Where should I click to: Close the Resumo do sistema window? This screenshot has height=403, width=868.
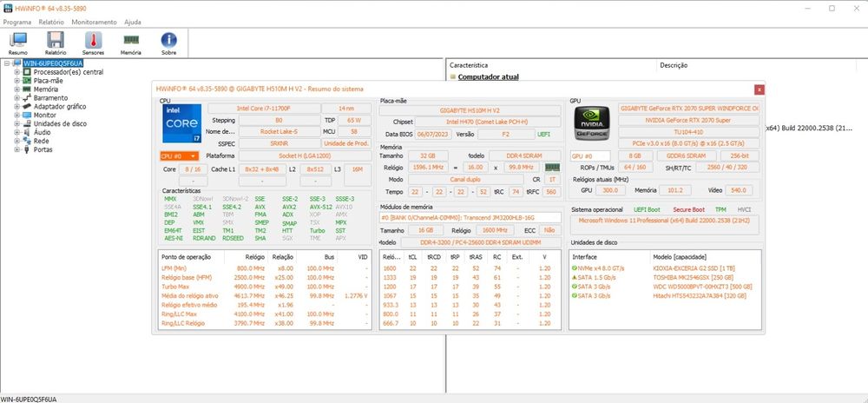tap(759, 89)
